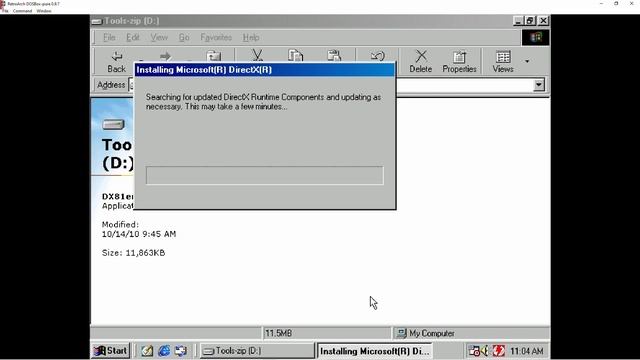Restore down the Tools-zip Explorer window
The width and height of the screenshot is (640, 360).
pos(530,21)
